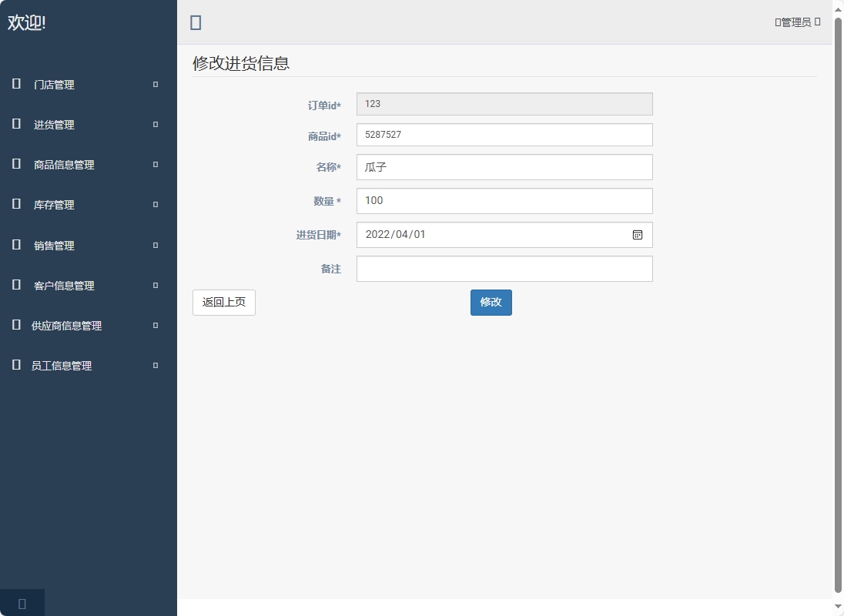The width and height of the screenshot is (844, 616).
Task: Submit changes with the 修改 button
Action: pyautogui.click(x=491, y=303)
